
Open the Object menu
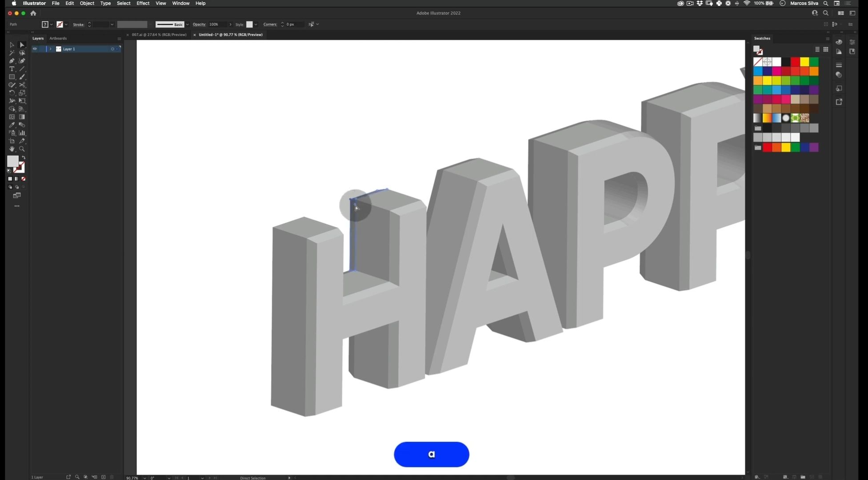coord(87,3)
